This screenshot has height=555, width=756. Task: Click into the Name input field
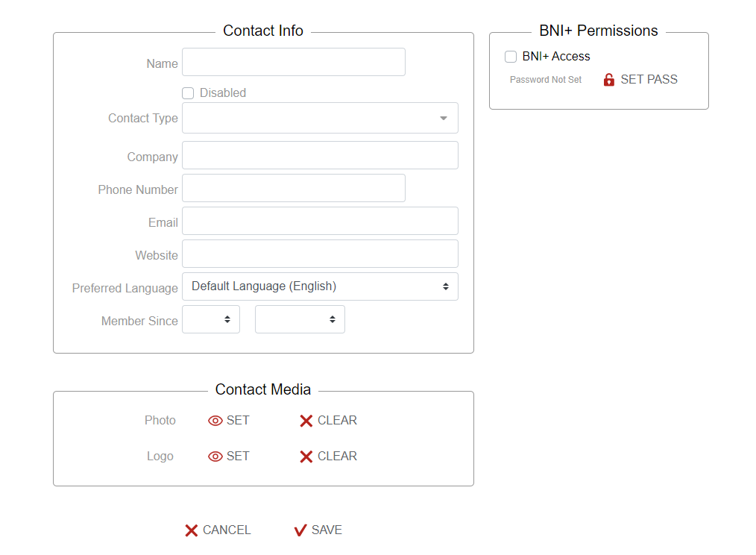pyautogui.click(x=293, y=62)
